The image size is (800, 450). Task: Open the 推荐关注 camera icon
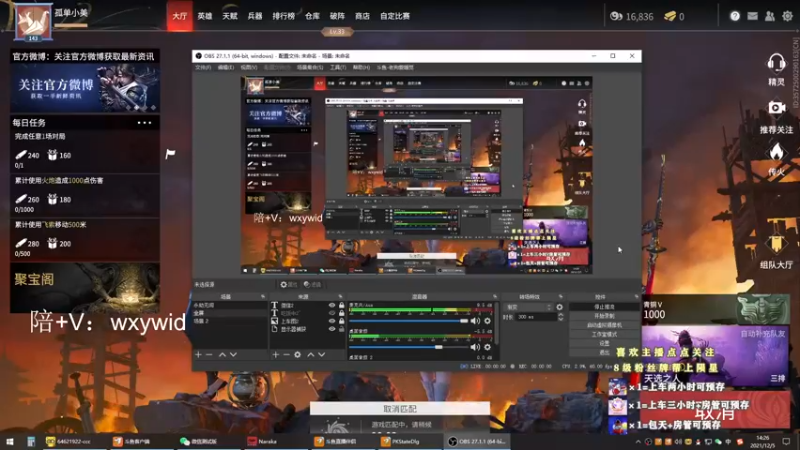[776, 108]
